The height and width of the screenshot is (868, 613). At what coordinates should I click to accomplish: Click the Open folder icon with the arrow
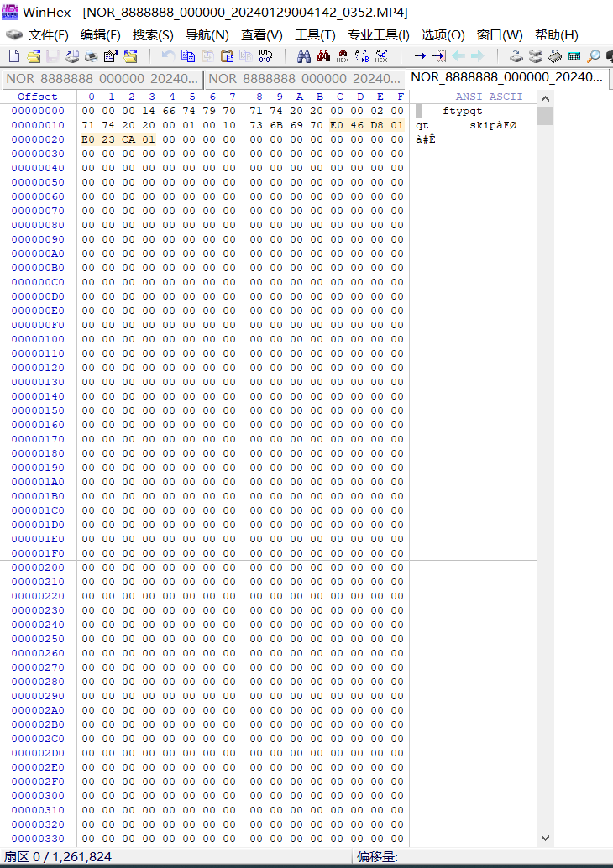coord(130,56)
